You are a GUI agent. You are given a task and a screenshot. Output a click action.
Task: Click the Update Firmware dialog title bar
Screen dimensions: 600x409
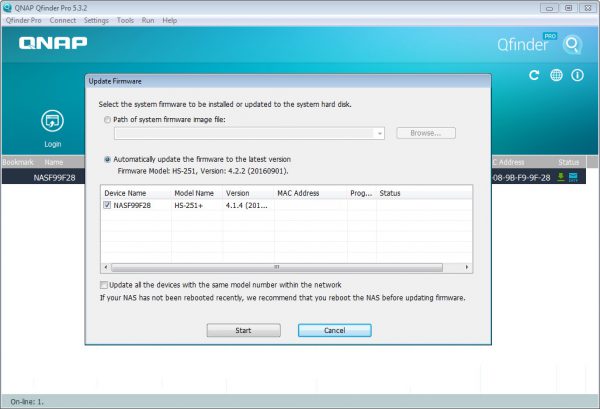point(288,81)
